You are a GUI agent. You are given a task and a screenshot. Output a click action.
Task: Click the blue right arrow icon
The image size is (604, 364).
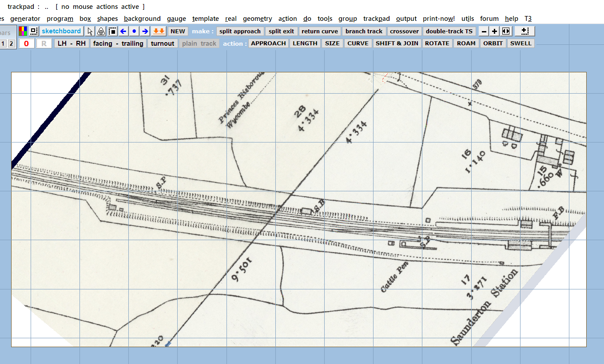click(x=145, y=31)
